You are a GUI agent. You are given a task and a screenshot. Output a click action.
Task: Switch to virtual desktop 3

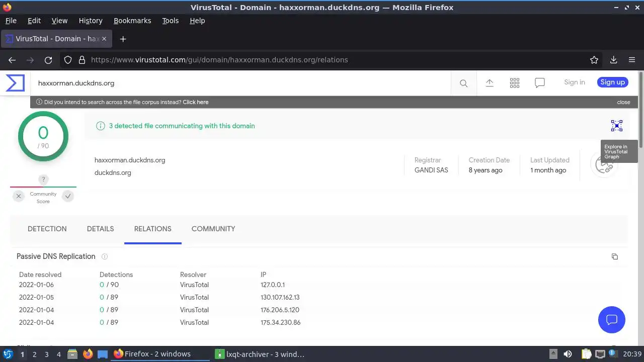click(46, 354)
